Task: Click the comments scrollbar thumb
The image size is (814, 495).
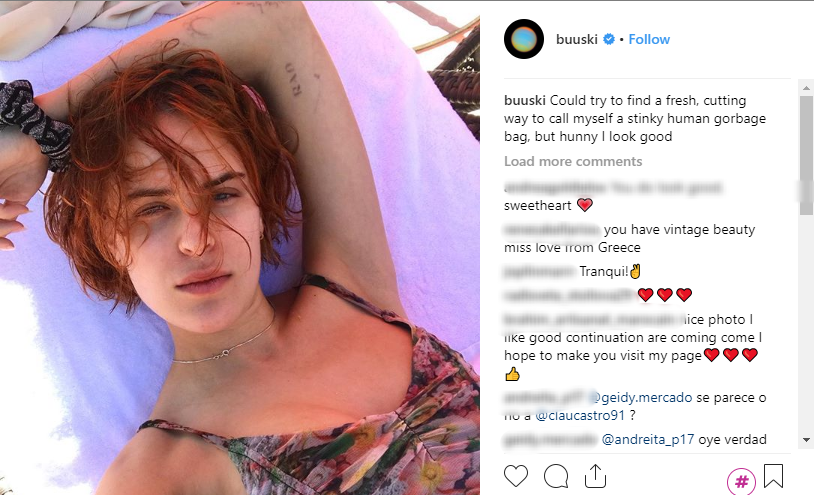Action: point(806,150)
